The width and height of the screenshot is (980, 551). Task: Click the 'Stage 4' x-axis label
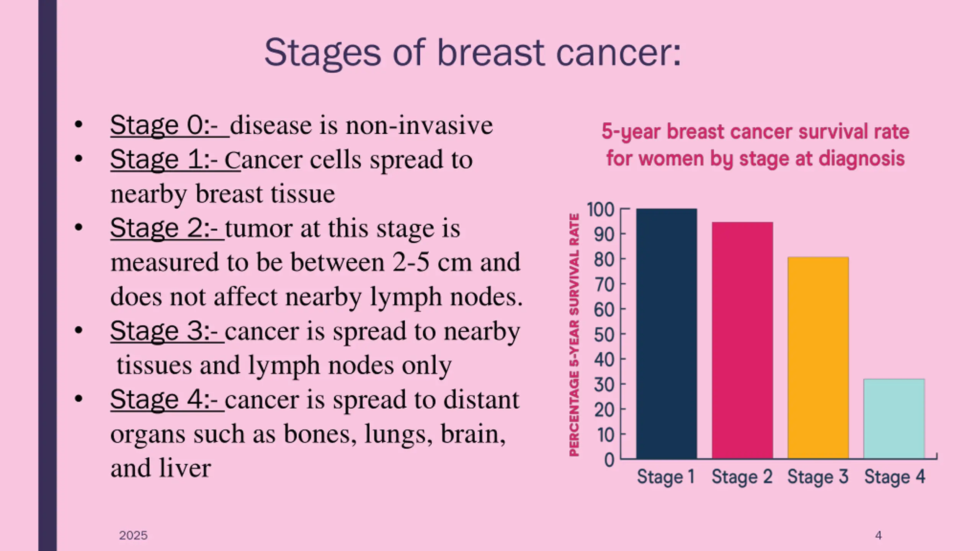pos(895,477)
